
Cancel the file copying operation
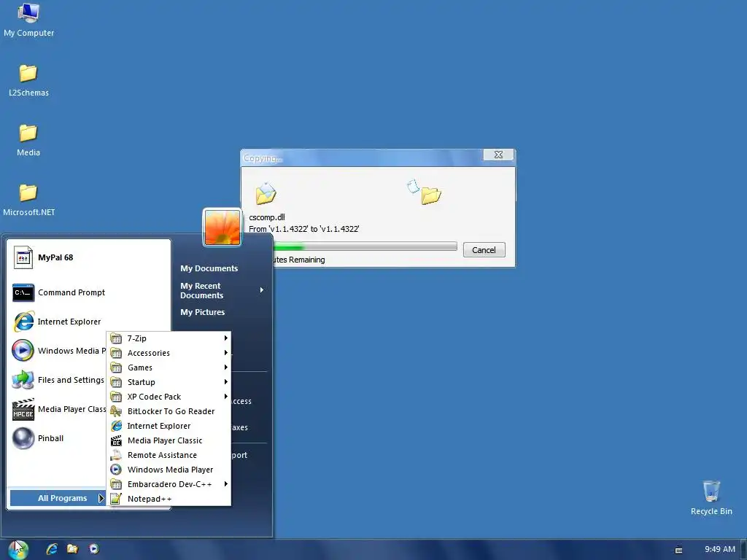coord(484,250)
